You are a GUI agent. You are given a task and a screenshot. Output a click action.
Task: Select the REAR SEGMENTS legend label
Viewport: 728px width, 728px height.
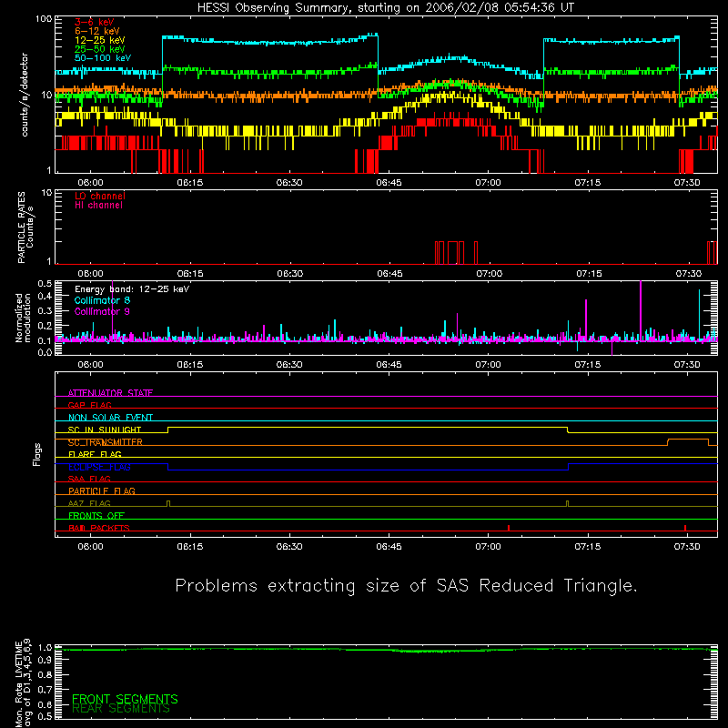(121, 708)
